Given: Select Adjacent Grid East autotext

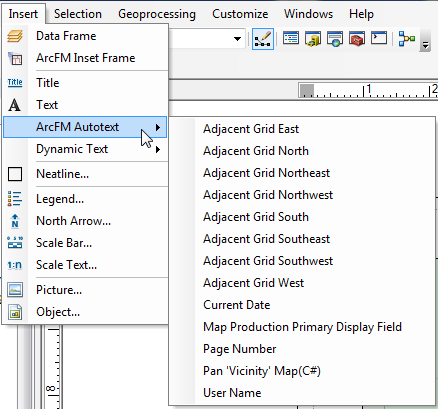Looking at the screenshot, I should [x=302, y=129].
